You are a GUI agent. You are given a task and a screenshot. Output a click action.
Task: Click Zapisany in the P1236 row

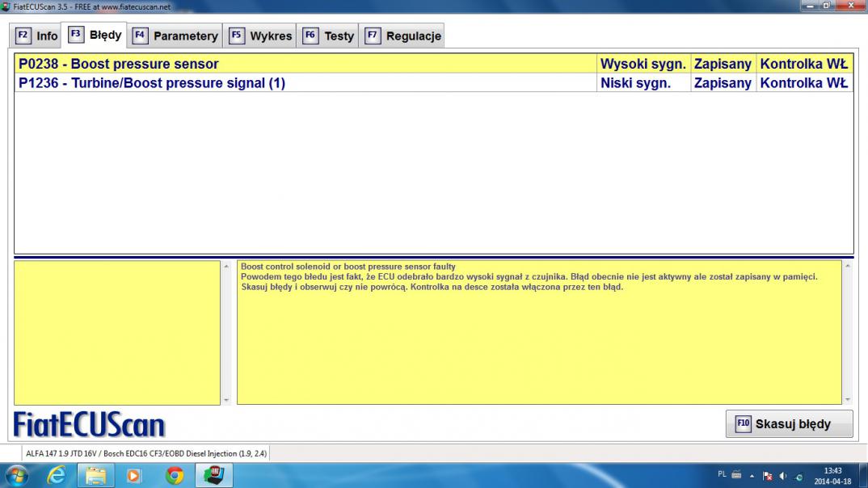click(x=723, y=83)
